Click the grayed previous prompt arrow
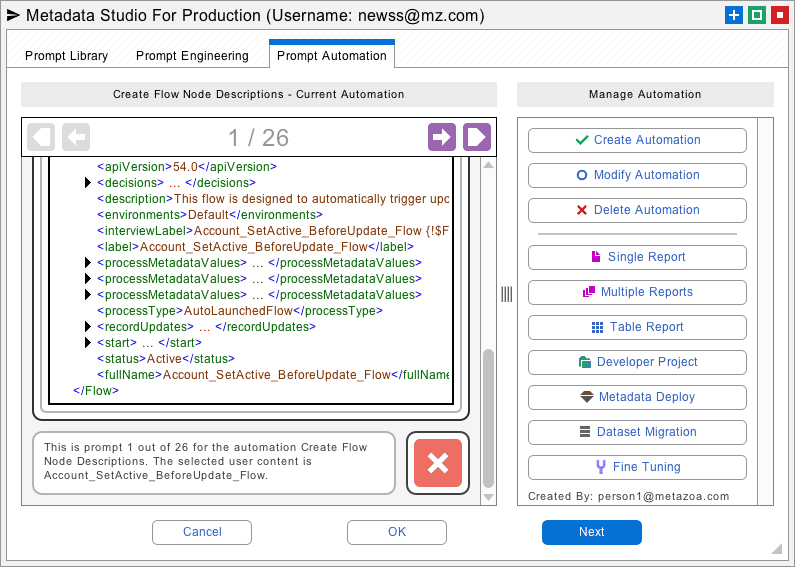 click(76, 137)
